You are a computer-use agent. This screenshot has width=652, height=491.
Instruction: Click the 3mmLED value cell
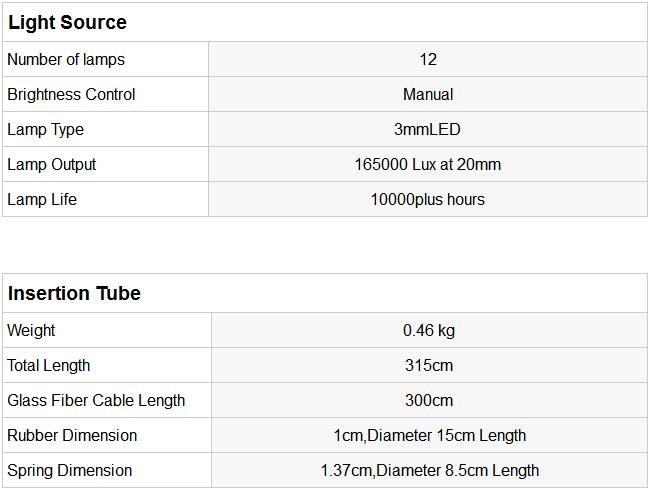(x=428, y=129)
